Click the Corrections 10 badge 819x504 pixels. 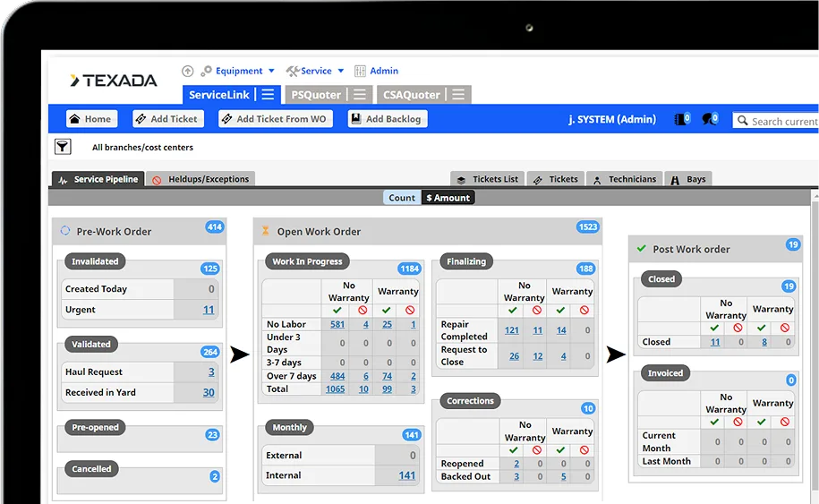[x=588, y=408]
